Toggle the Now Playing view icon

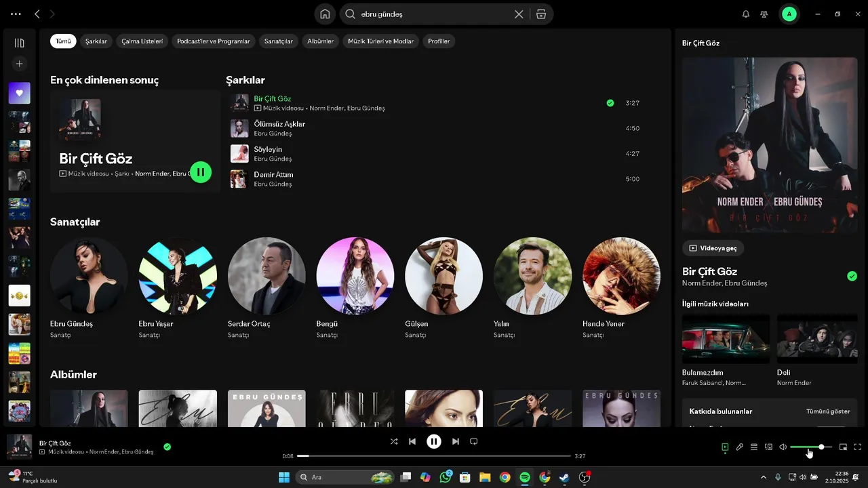725,447
